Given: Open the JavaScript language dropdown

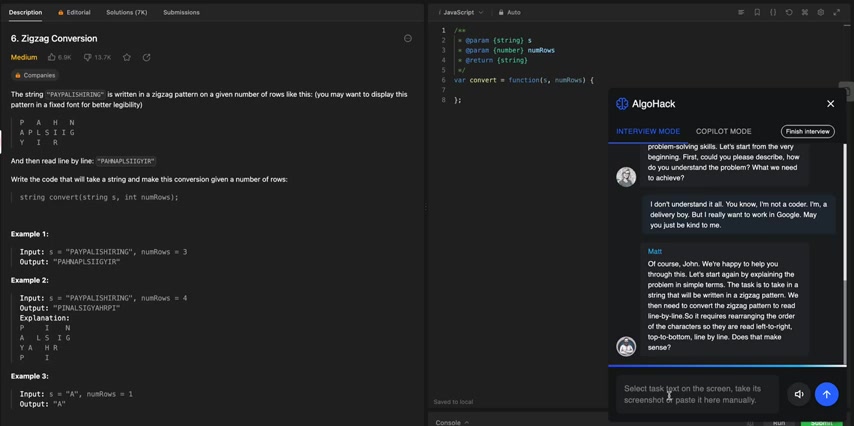Looking at the screenshot, I should pyautogui.click(x=461, y=12).
